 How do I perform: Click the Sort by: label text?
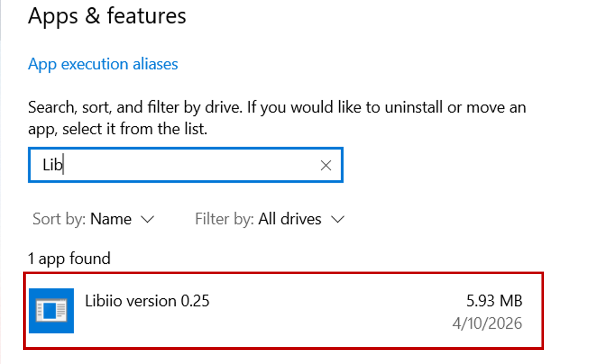point(59,219)
